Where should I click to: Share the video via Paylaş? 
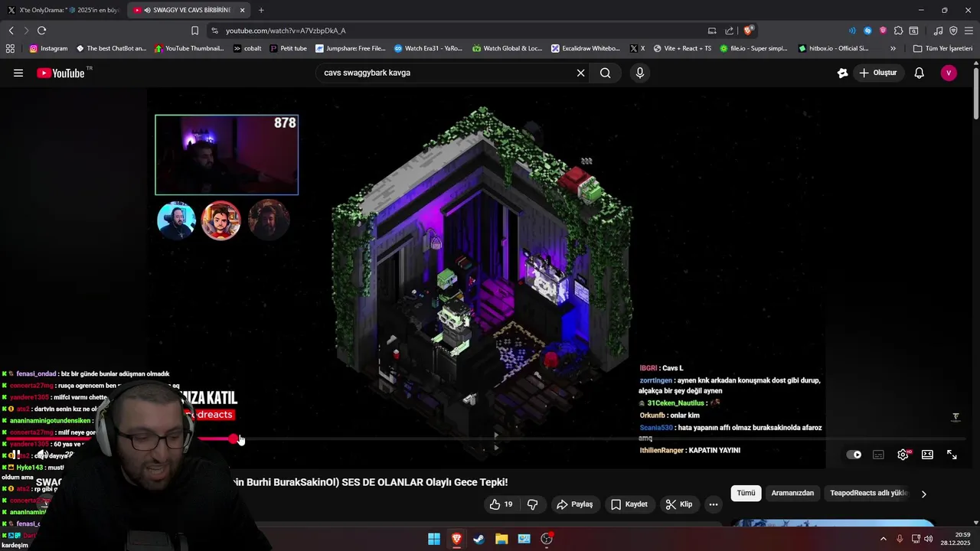574,504
